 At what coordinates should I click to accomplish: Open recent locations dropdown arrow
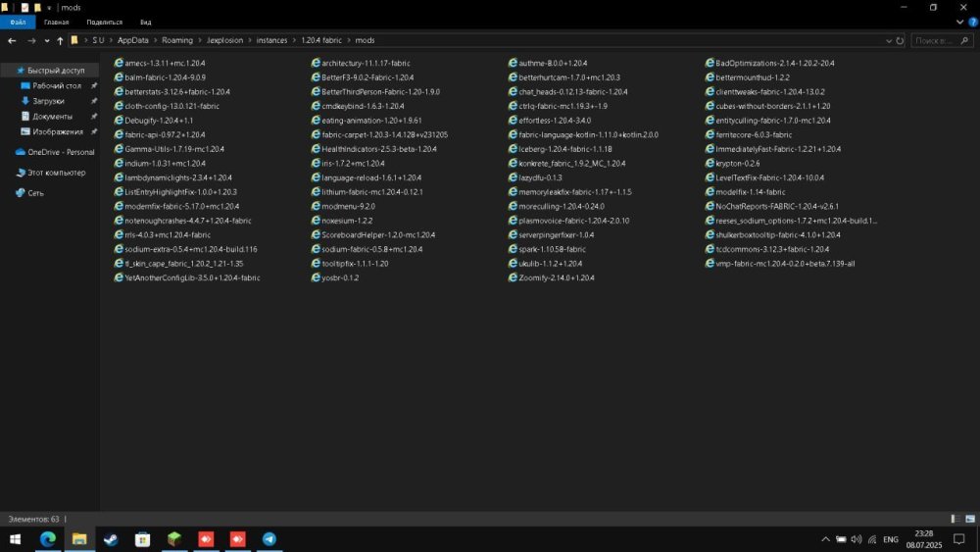coord(47,40)
